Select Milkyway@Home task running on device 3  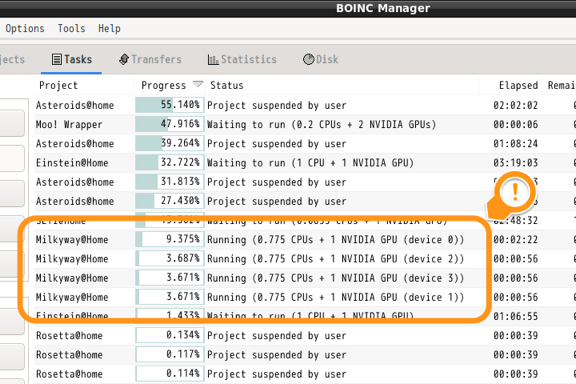coord(305,278)
